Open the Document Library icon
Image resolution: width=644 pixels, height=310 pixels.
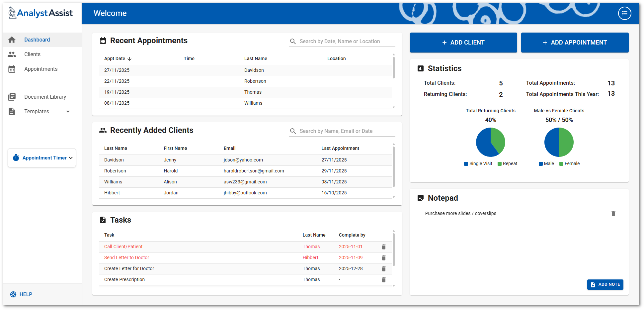pos(12,97)
